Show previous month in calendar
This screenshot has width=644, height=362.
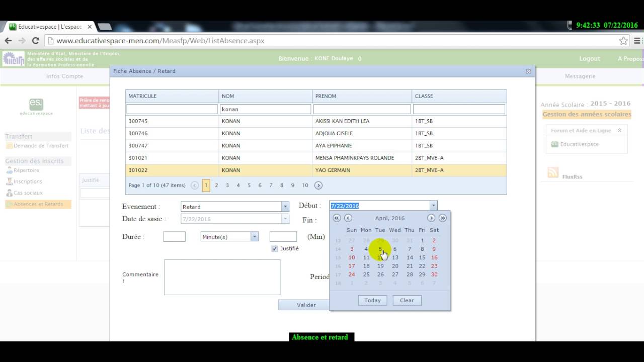pyautogui.click(x=348, y=218)
